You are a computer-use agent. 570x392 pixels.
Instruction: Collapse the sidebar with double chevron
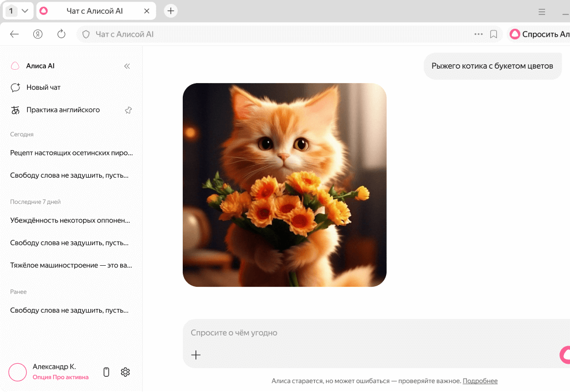click(x=127, y=66)
